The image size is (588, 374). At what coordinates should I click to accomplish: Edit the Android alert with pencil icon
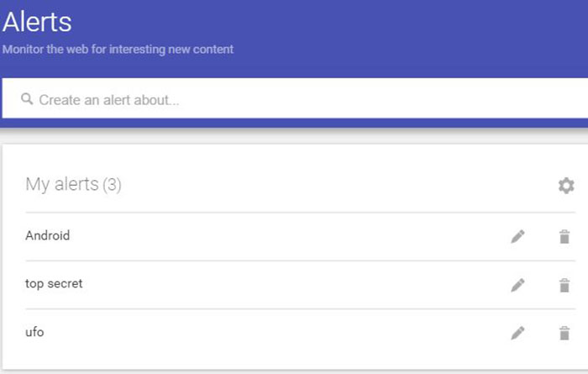click(517, 236)
